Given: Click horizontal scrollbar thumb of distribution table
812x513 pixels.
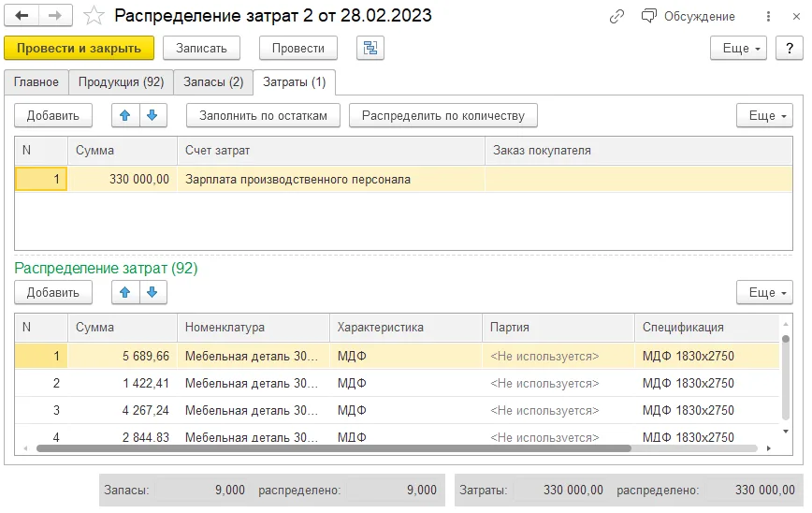Looking at the screenshot, I should click(x=333, y=448).
